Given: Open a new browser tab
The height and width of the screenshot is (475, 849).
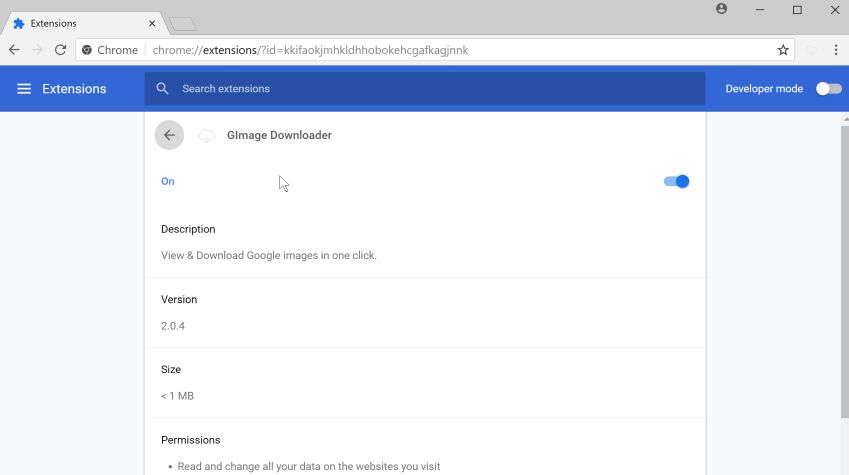Looking at the screenshot, I should click(182, 24).
